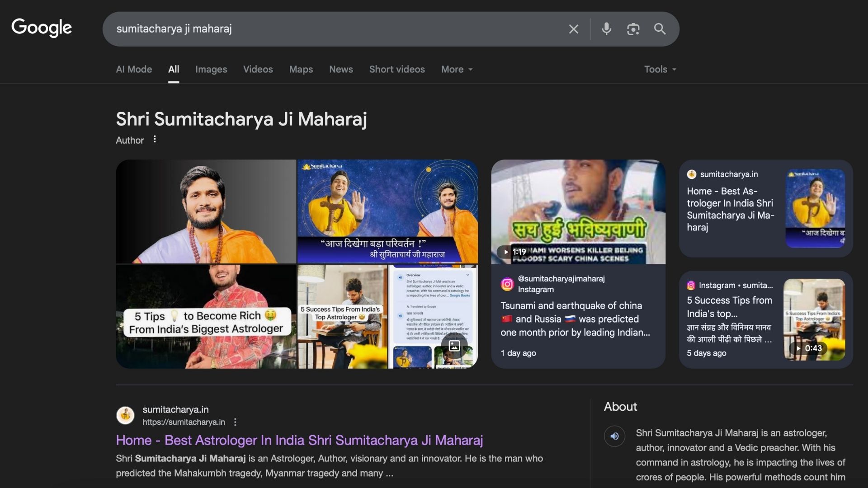Open three-dot options next to sumitacharya.in URL
This screenshot has height=488, width=868.
pyautogui.click(x=235, y=422)
